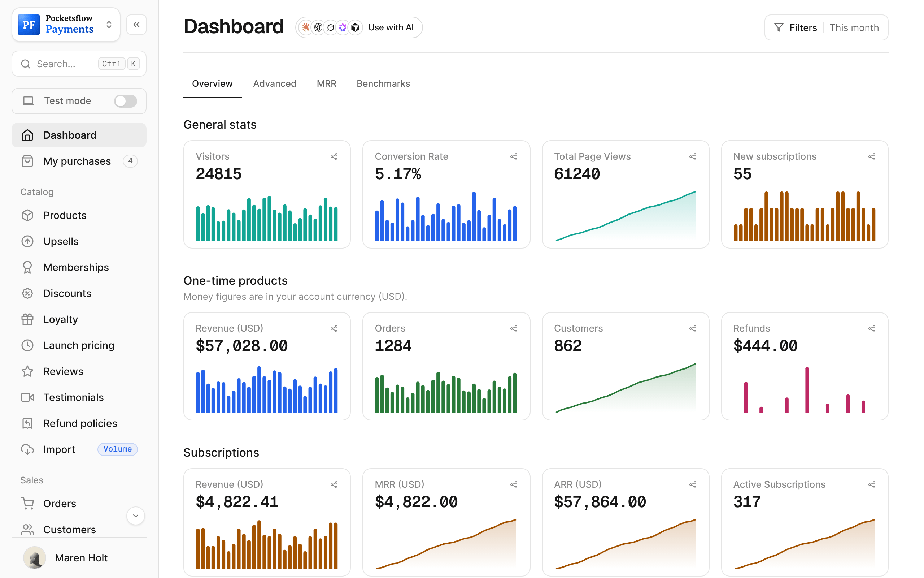The height and width of the screenshot is (578, 924).
Task: Click the Orders cart icon
Action: pos(27,504)
